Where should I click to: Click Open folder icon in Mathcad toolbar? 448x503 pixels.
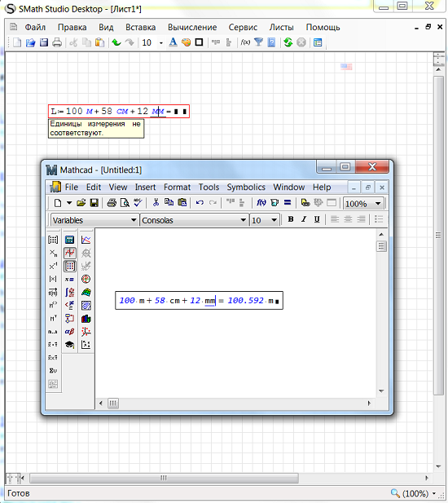[x=81, y=203]
